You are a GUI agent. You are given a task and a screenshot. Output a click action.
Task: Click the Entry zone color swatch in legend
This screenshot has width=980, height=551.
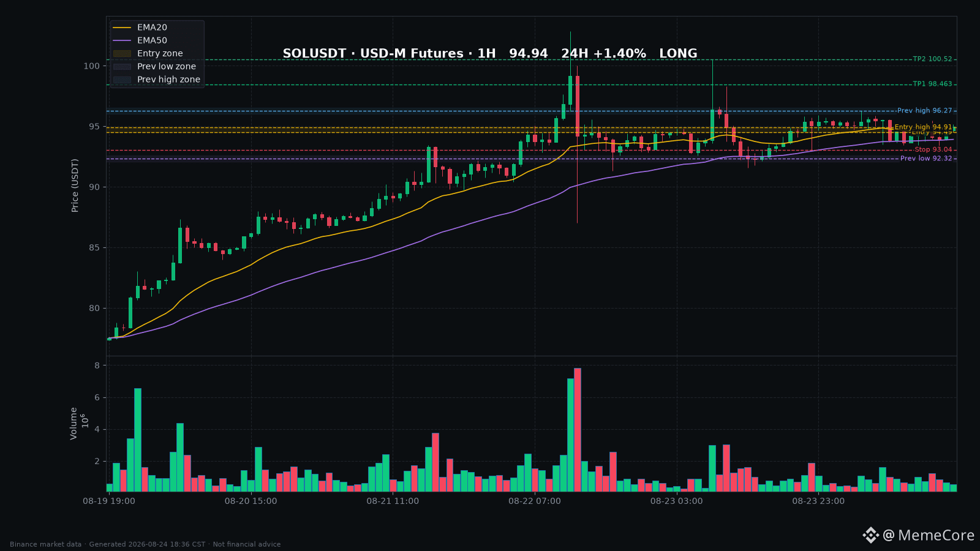122,54
